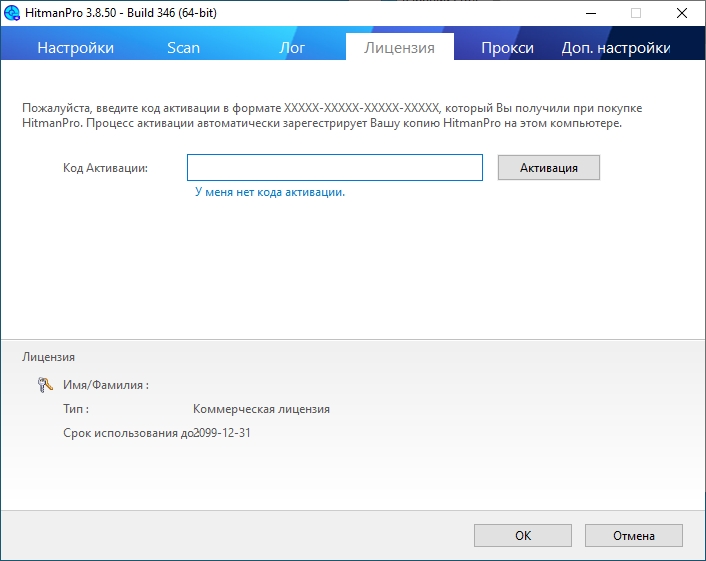Click the key icon beside Имя/Фамилия
Image resolution: width=706 pixels, height=561 pixels.
(x=45, y=384)
